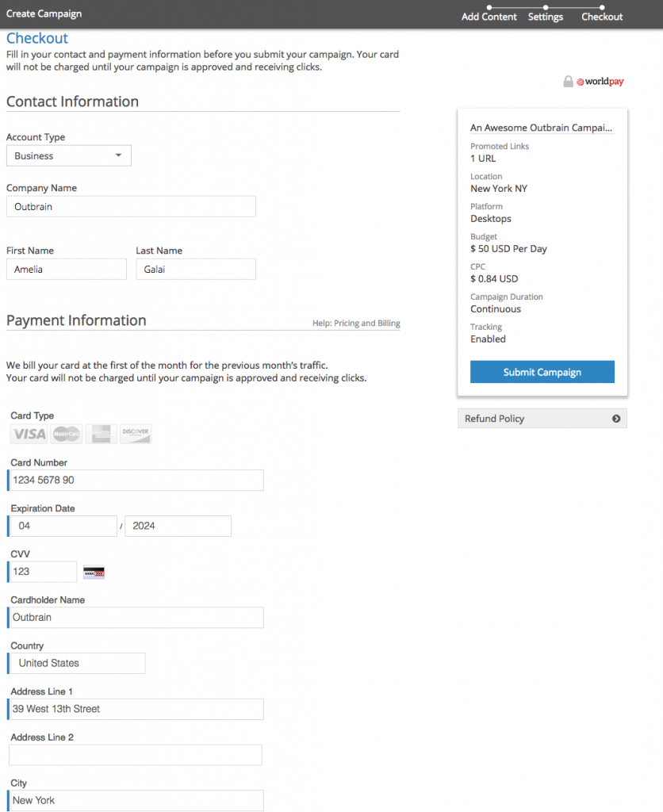The image size is (663, 812).
Task: Select the Visa card type icon
Action: pyautogui.click(x=29, y=434)
